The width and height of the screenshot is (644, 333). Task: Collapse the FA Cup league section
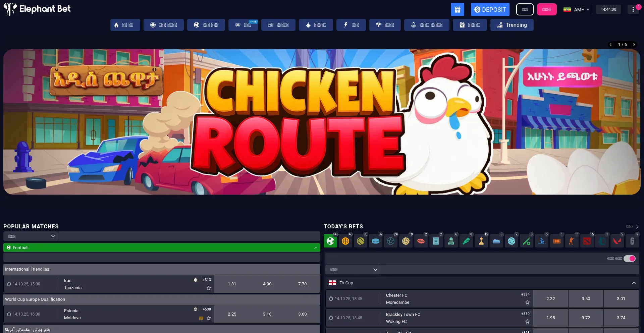click(634, 283)
